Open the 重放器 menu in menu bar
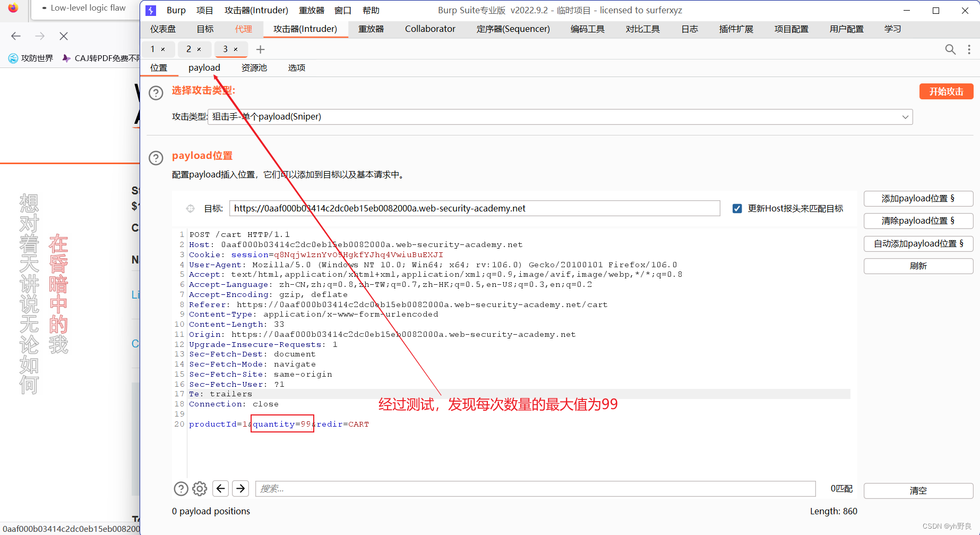Image resolution: width=980 pixels, height=535 pixels. 312,11
